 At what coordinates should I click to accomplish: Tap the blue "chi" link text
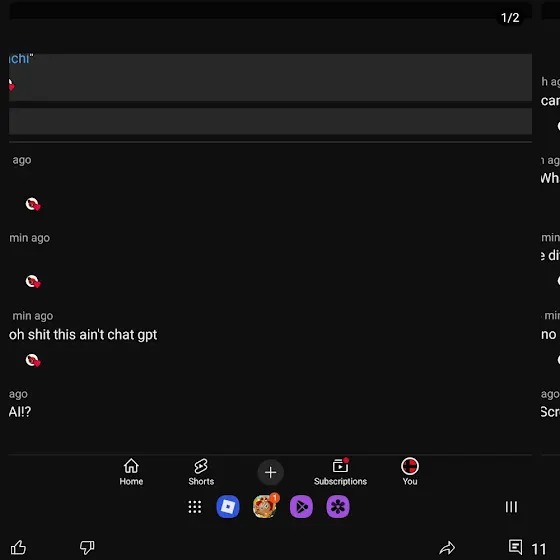19,59
